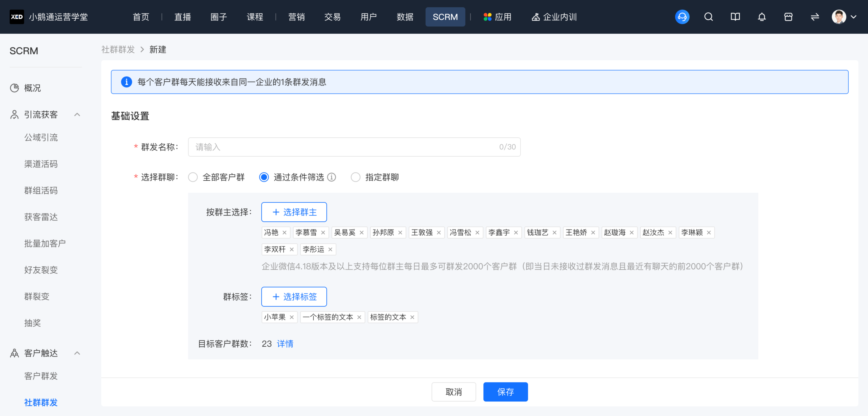Remove the 王敦强 group owner tag

click(x=439, y=233)
